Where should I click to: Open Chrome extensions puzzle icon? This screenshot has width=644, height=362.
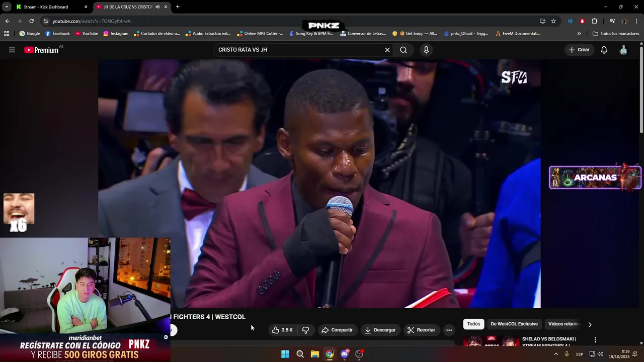click(x=595, y=21)
